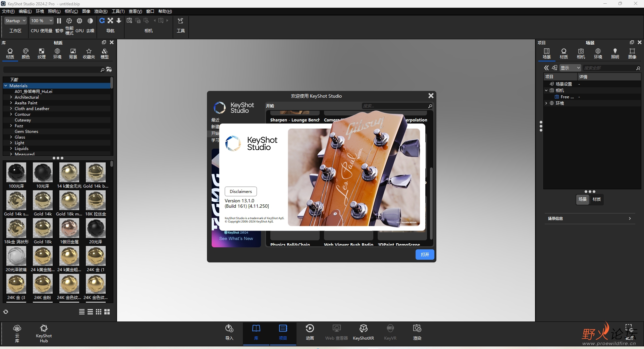Click the add camera icon
This screenshot has width=644, height=349.
pos(129,21)
